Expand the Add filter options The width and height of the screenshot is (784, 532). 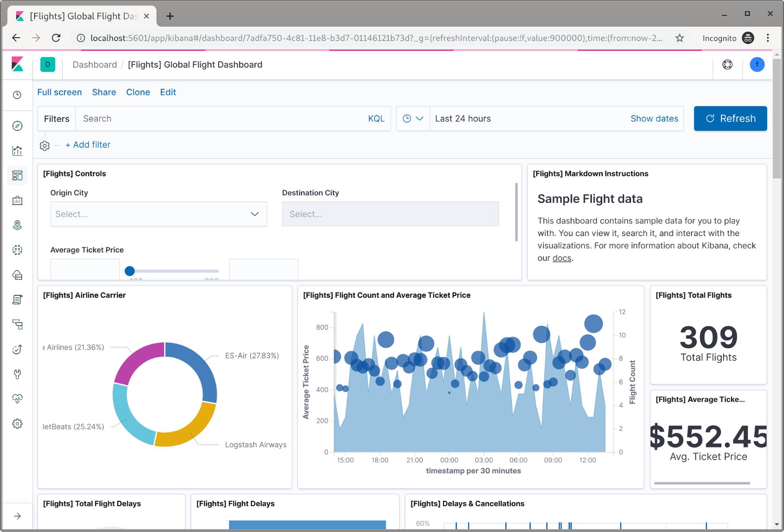87,144
